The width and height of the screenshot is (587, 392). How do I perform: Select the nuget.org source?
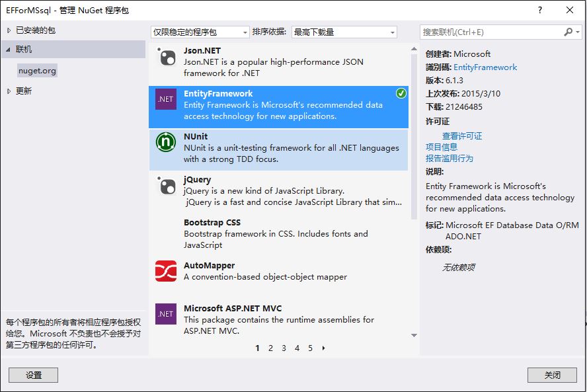(x=37, y=70)
